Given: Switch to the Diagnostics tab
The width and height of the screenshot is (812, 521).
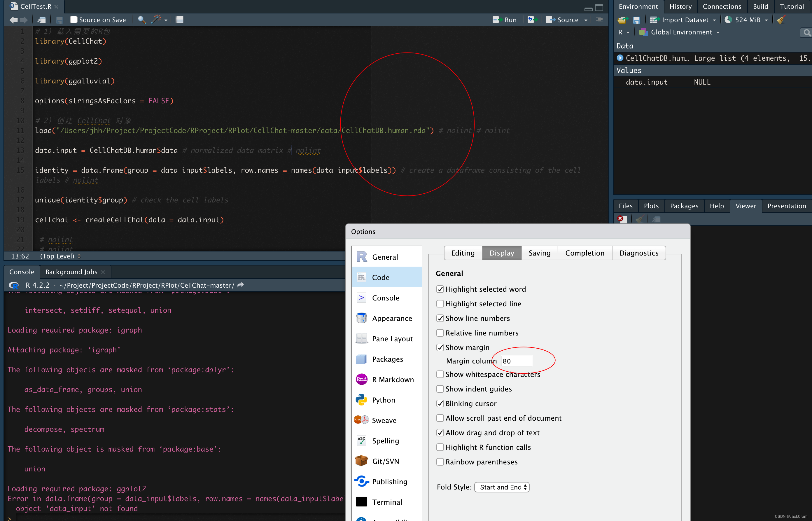Looking at the screenshot, I should 638,253.
